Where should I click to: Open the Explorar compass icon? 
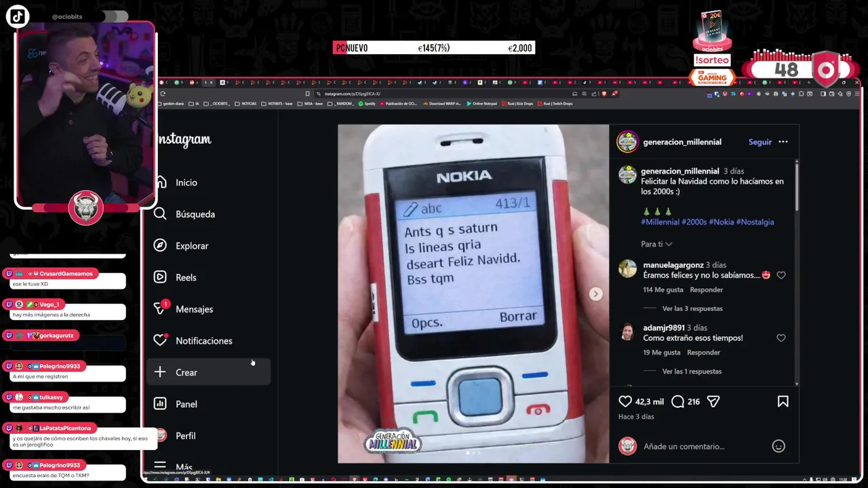(160, 245)
